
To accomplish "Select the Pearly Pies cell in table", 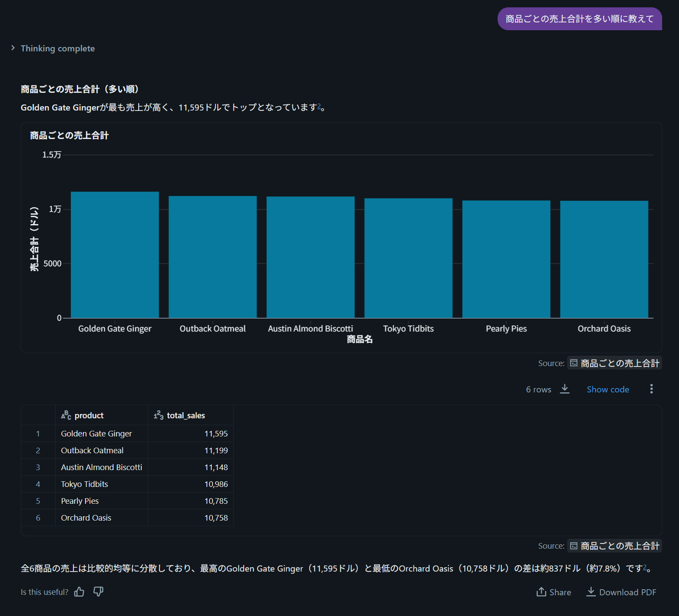I will point(80,501).
